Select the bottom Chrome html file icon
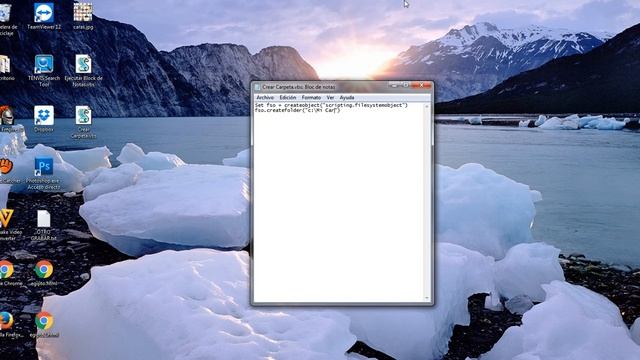The height and width of the screenshot is (360, 640). (x=44, y=324)
